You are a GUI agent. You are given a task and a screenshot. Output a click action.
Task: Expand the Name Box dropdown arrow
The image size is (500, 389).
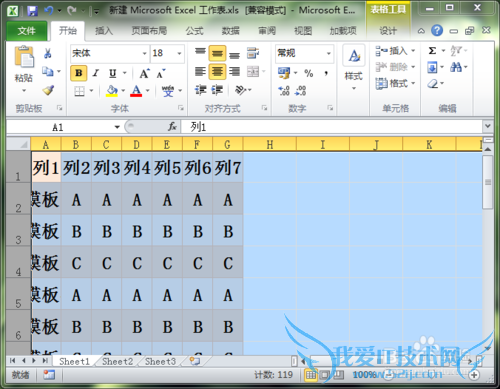(117, 127)
